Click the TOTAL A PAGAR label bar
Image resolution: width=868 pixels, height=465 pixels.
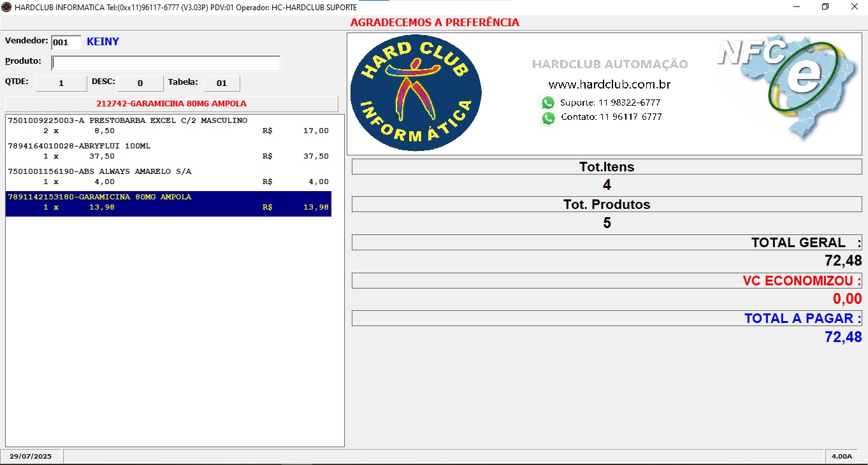point(606,318)
